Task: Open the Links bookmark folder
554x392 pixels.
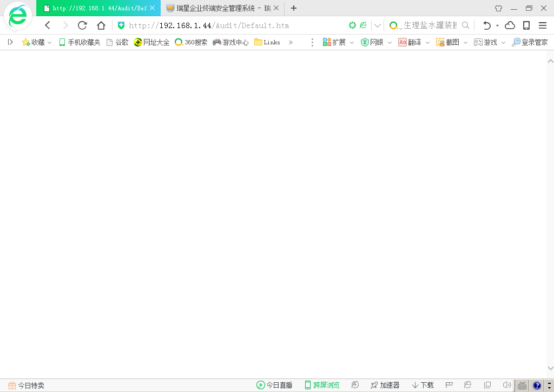Action: pos(267,42)
